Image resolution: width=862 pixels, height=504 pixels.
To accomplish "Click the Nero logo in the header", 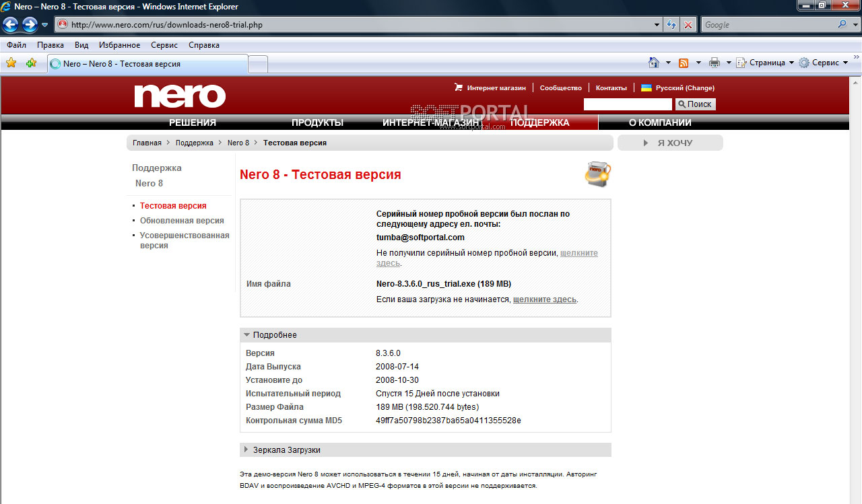I will pyautogui.click(x=180, y=96).
